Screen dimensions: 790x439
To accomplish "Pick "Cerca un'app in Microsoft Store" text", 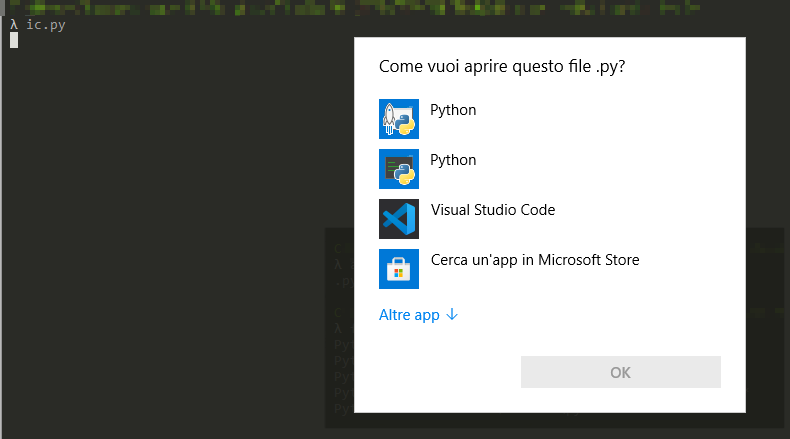I will [534, 260].
